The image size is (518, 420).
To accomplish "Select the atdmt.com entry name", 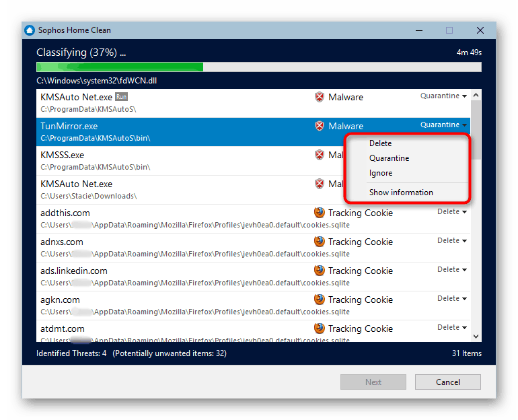I will 63,328.
